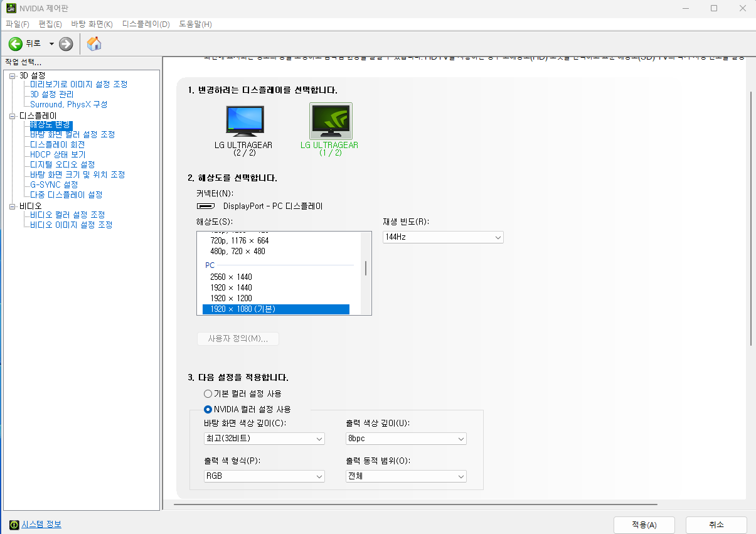Open 출력 색상 깊이 dropdown 8bpc

(x=406, y=439)
